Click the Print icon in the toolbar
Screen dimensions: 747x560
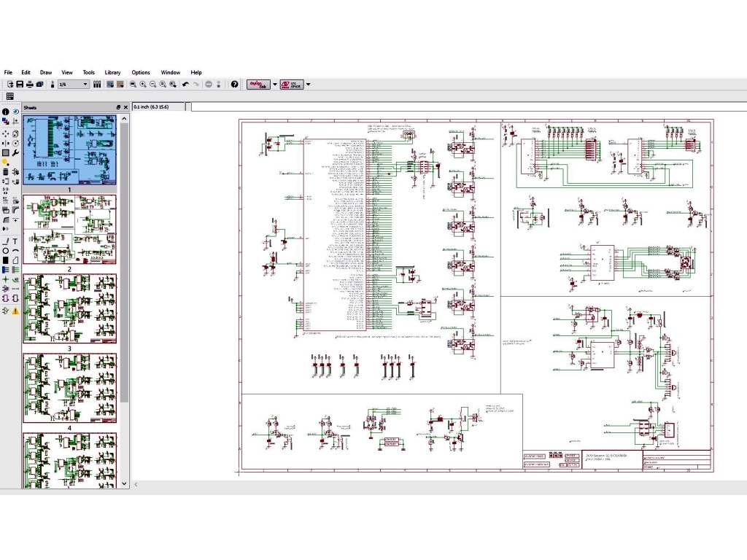[x=30, y=85]
